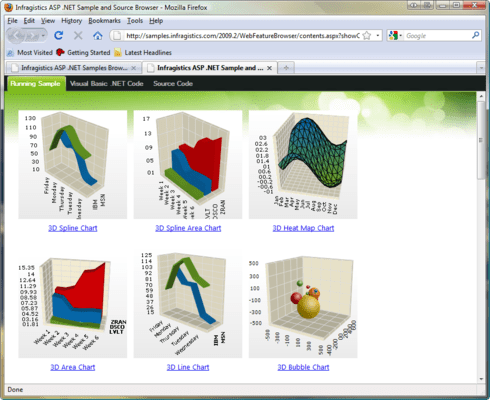
Task: Open the Tools menu
Action: pos(135,21)
